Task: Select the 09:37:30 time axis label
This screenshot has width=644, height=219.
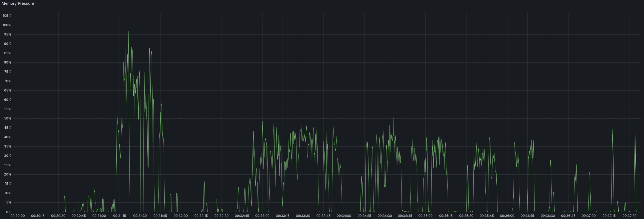Action: (630, 216)
